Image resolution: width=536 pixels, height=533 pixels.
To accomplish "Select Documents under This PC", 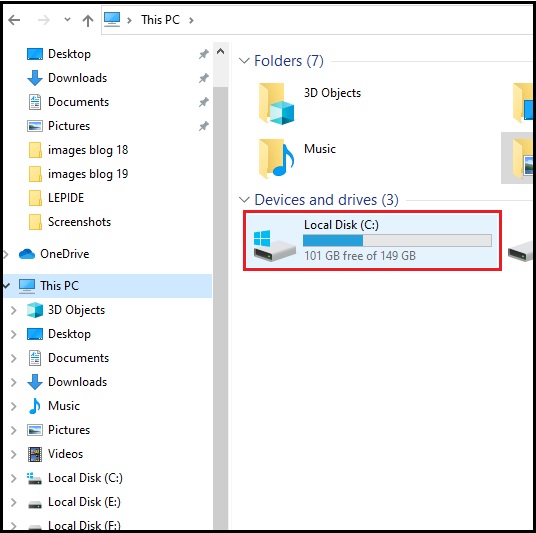I will (x=68, y=358).
